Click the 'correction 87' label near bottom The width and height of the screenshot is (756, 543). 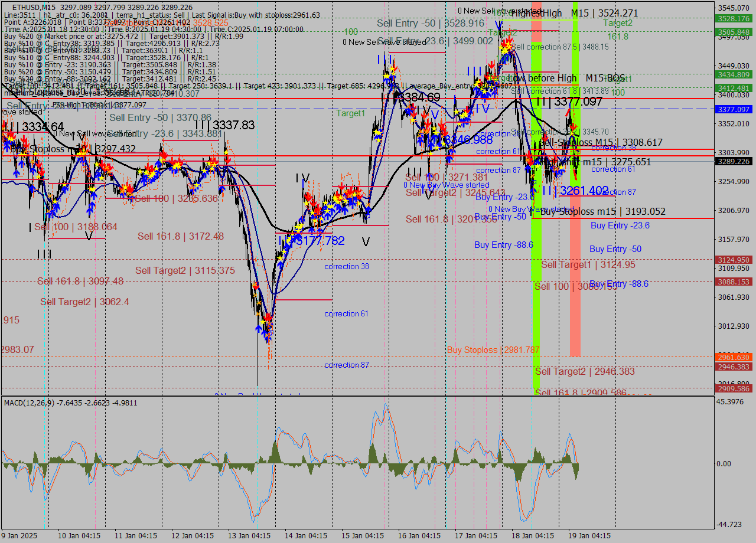pos(346,365)
